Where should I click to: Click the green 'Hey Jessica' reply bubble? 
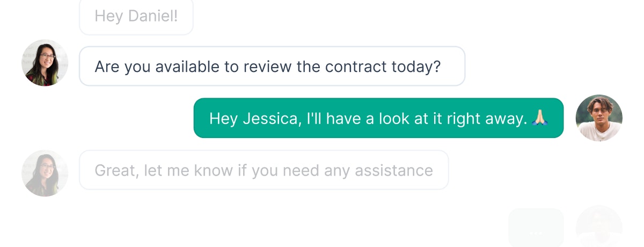click(x=378, y=118)
